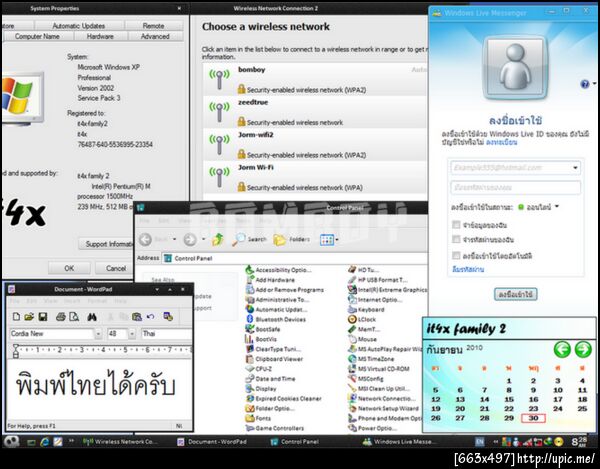
Task: Open Display applet in Control Panel
Action: point(261,389)
